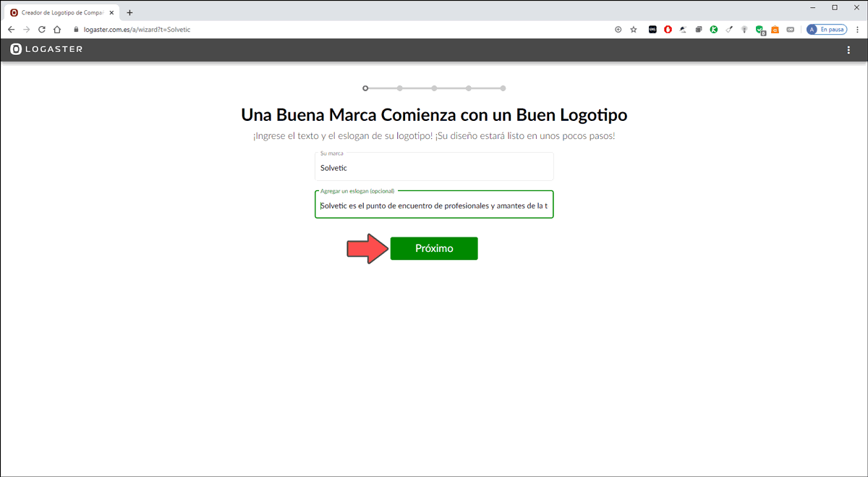
Task: Open the brush extension icon
Action: [x=729, y=30]
